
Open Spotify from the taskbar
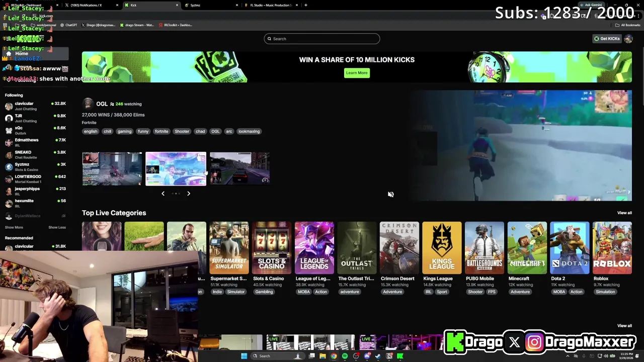(x=345, y=356)
